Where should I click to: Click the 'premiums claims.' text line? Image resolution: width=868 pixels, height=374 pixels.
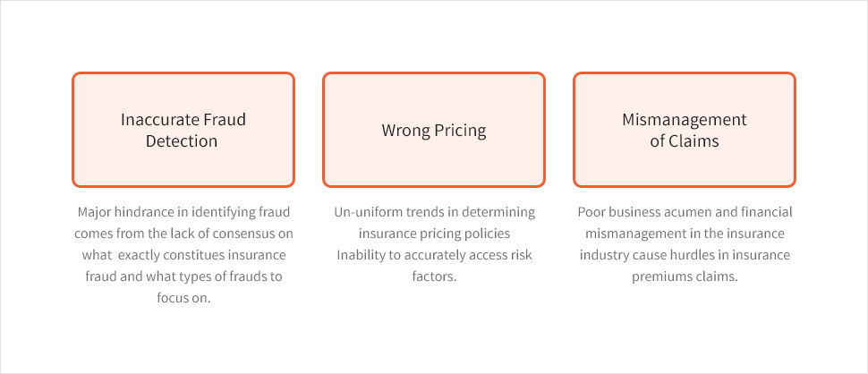click(x=685, y=276)
